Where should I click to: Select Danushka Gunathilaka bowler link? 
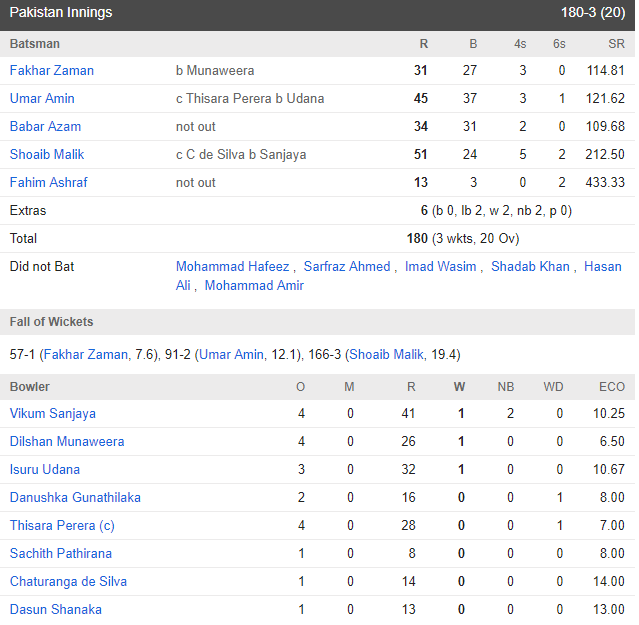click(x=75, y=498)
